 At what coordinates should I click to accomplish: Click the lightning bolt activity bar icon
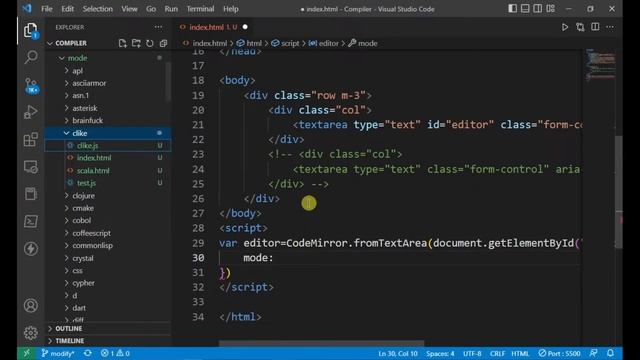pos(31,249)
